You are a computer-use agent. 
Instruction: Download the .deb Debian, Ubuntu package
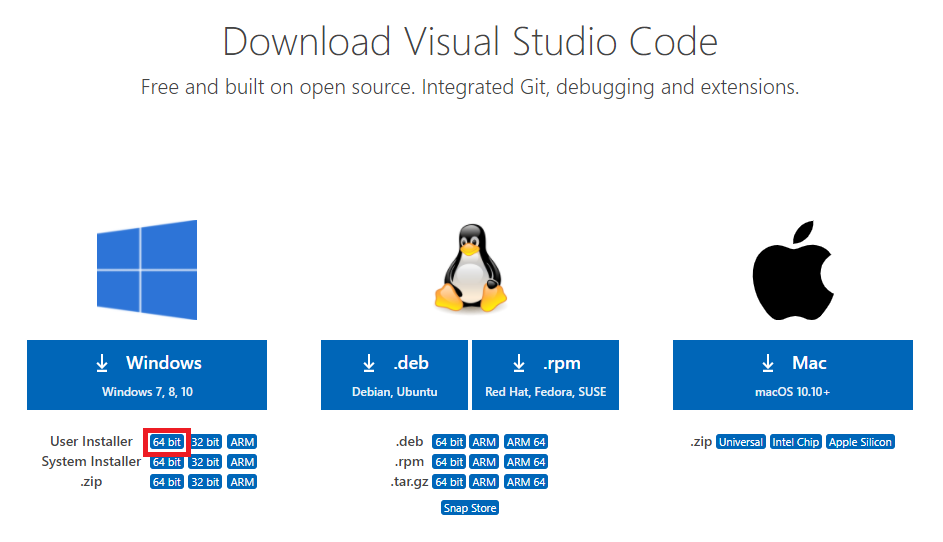(x=394, y=375)
